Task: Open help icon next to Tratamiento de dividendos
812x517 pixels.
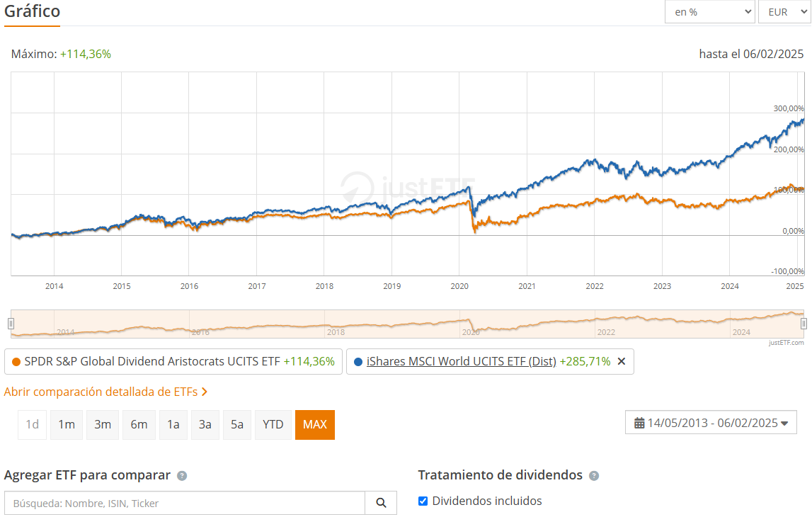Action: click(x=594, y=475)
